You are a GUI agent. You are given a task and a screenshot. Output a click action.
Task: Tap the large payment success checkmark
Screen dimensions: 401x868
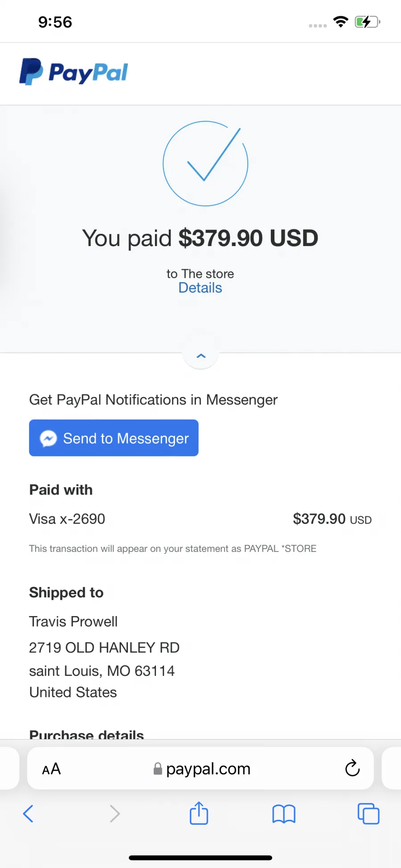coord(205,164)
